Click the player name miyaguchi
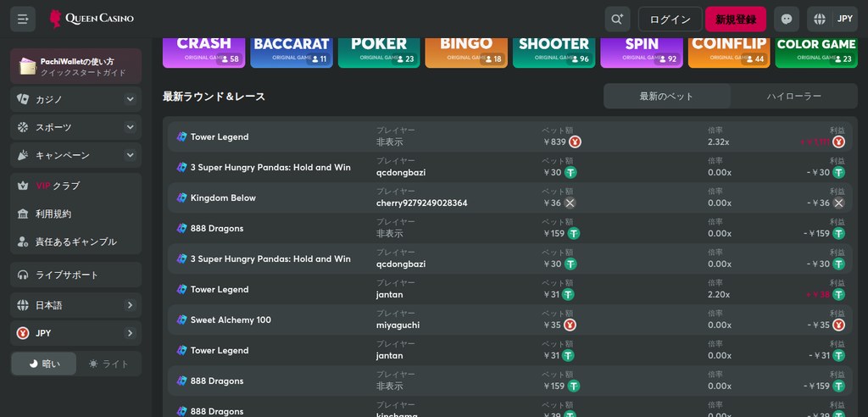Screen dimensions: 868x417 point(398,325)
